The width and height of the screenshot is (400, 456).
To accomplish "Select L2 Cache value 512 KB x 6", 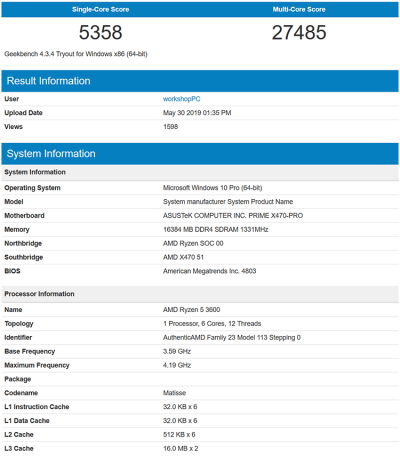I will pos(179,435).
